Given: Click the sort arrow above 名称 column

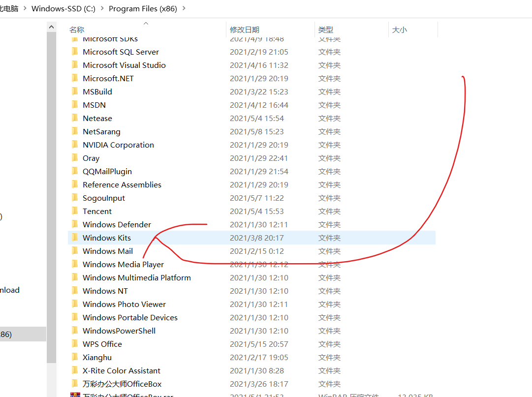Looking at the screenshot, I should 146,23.
